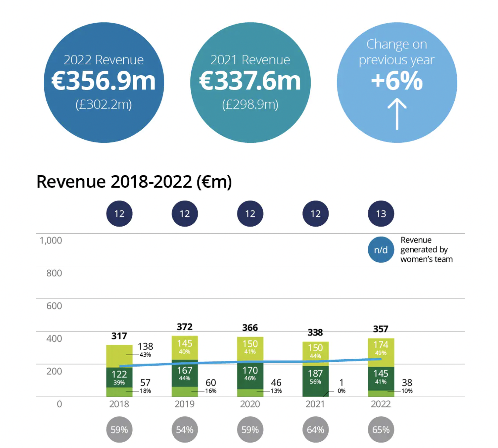Click the 60 value beside 2019 bar
The width and height of the screenshot is (498, 448).
pos(211,383)
